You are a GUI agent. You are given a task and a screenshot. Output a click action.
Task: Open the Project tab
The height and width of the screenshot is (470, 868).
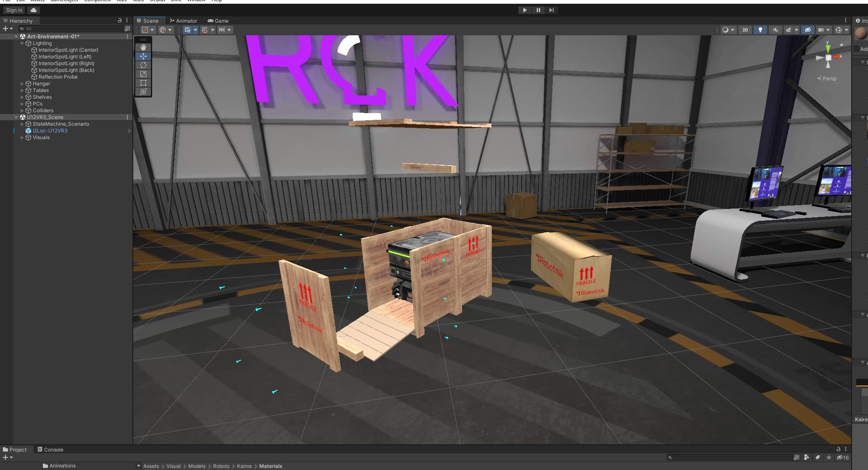pos(15,449)
